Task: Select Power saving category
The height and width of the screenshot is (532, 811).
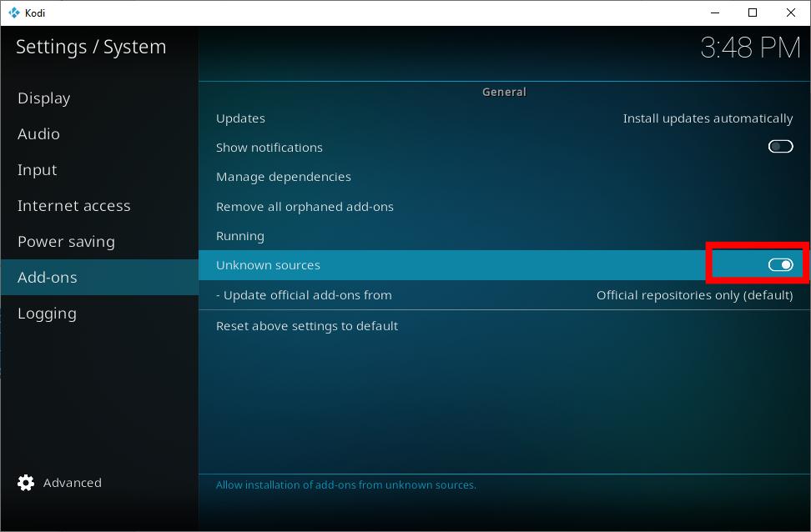Action: [x=99, y=242]
